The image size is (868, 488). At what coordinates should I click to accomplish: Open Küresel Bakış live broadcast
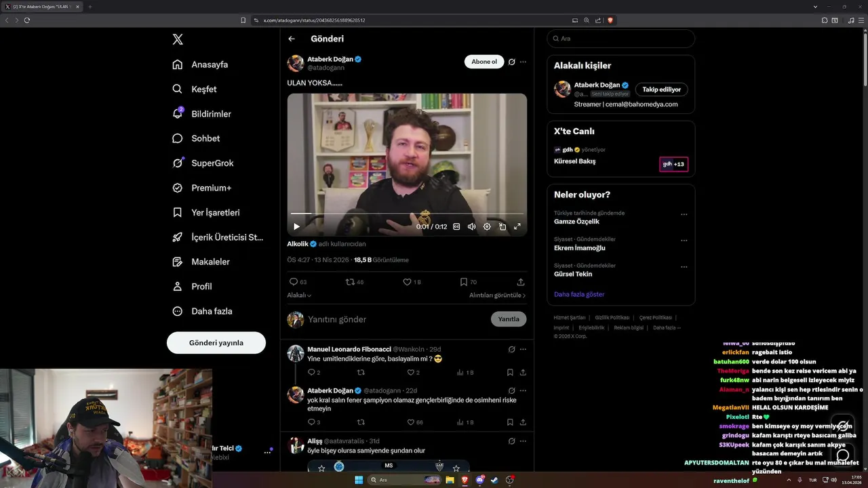coord(574,161)
